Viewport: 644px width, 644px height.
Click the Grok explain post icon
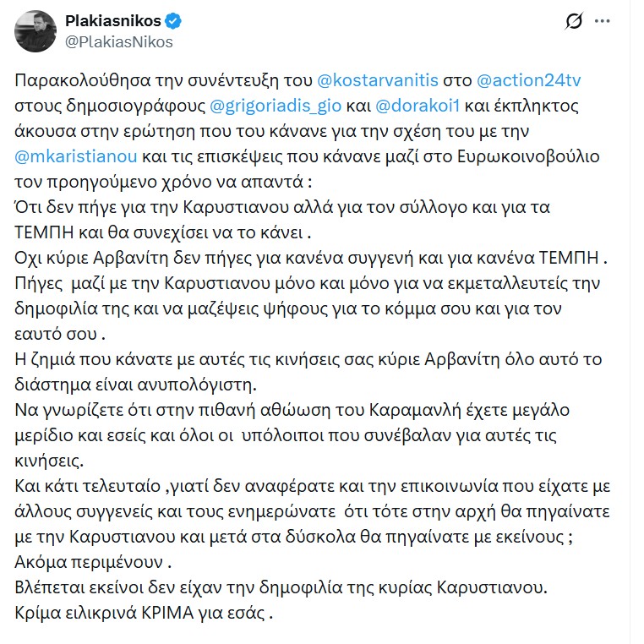click(x=576, y=20)
